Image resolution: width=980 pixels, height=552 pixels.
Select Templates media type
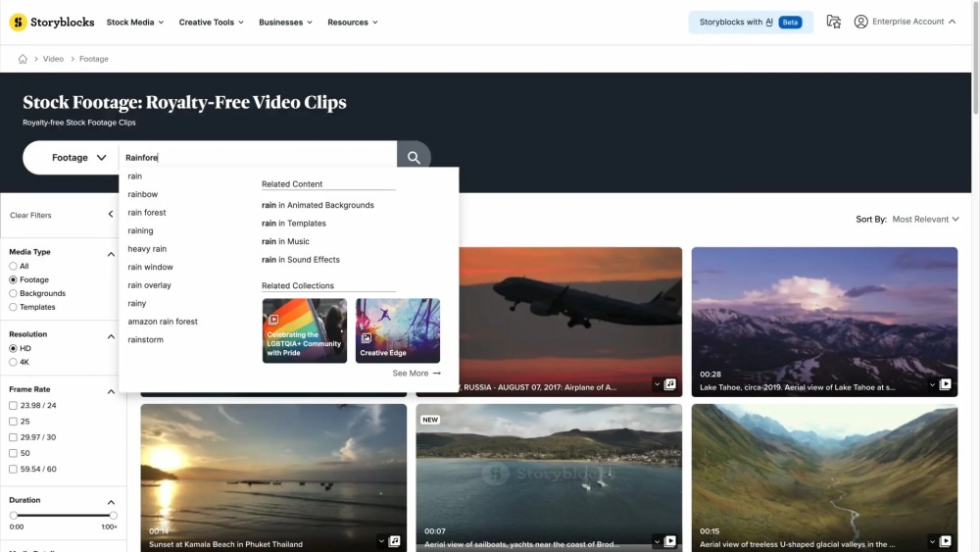[x=13, y=307]
